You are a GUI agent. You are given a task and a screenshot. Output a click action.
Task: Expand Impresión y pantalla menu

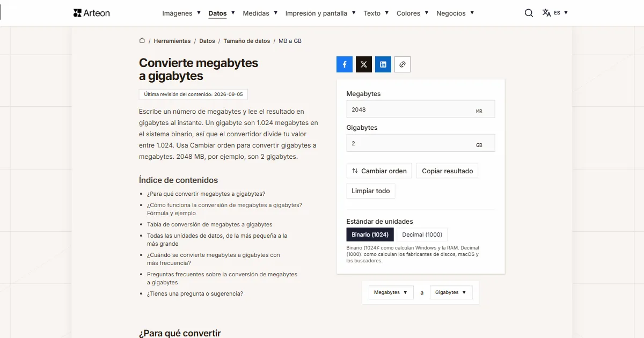tap(320, 13)
